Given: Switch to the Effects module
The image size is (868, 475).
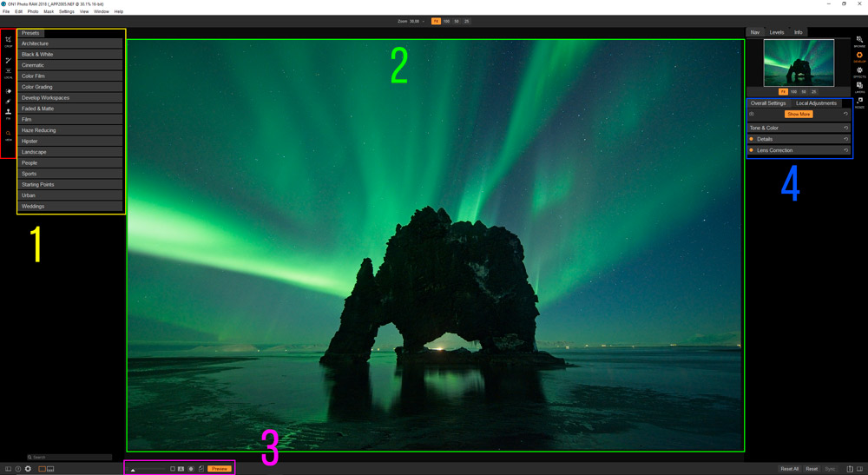Looking at the screenshot, I should tap(859, 71).
